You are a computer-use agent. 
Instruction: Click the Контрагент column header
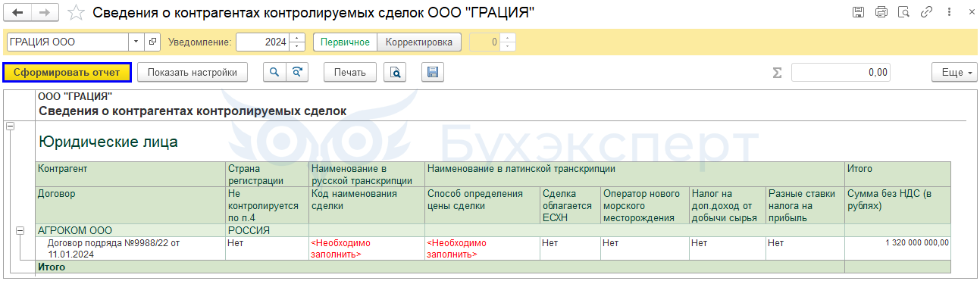[x=130, y=173]
